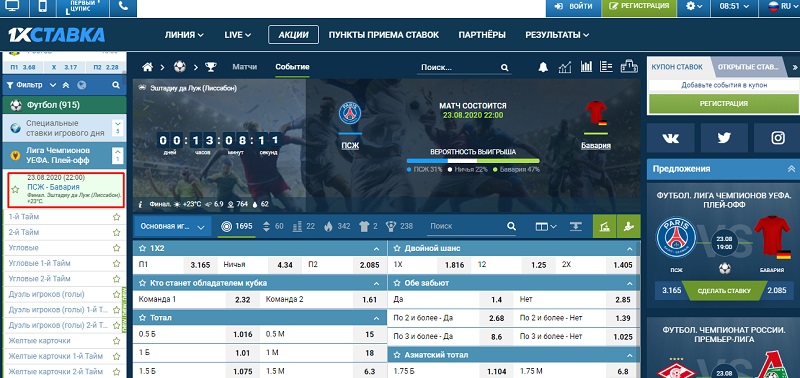Favorite the Желтые карточки star
Viewport: 800px width, 378px height.
116,341
